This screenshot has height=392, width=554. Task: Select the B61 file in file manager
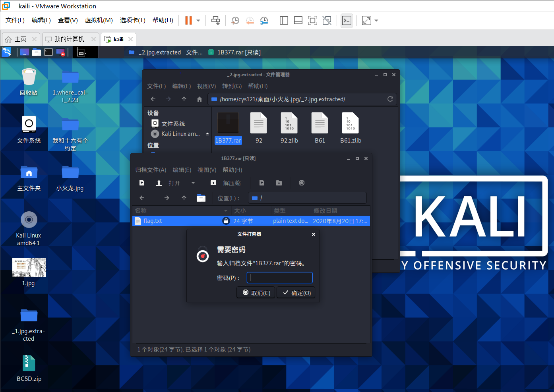click(x=320, y=128)
